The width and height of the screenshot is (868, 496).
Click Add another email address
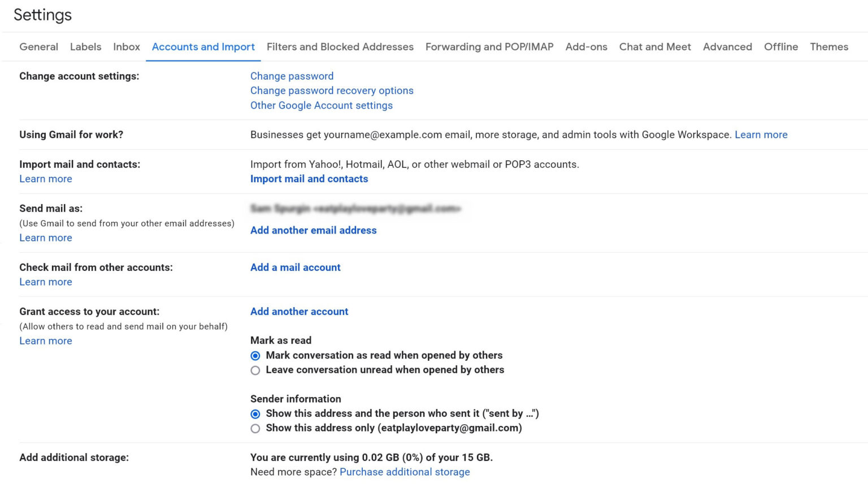click(313, 230)
